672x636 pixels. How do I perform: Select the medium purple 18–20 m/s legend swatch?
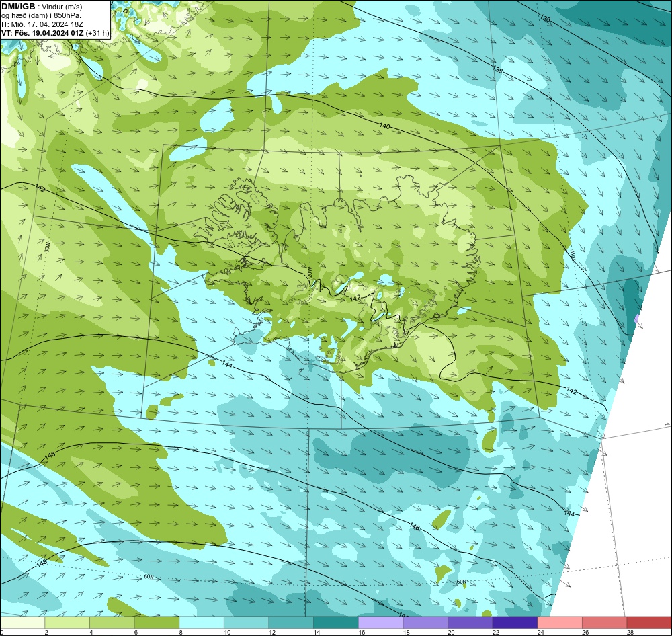425,623
